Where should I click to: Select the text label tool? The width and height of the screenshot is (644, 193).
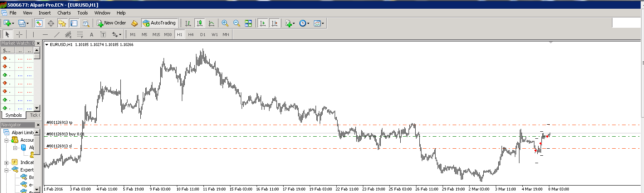point(103,34)
